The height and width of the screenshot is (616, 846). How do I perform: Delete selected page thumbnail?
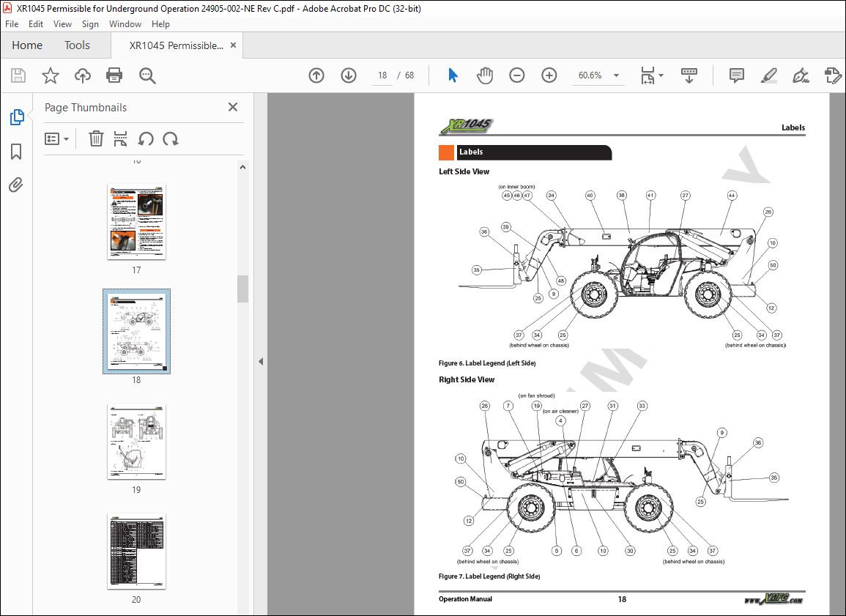pos(96,138)
